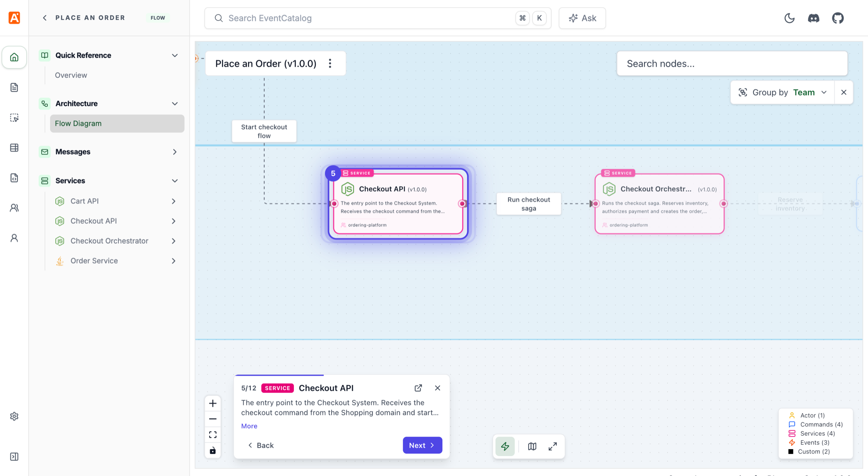Open the visualiser selection icon in sidebar

pos(14,118)
